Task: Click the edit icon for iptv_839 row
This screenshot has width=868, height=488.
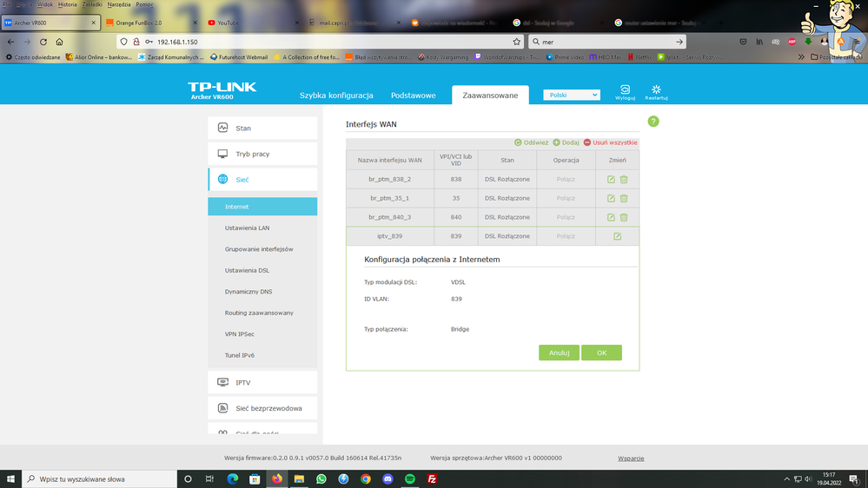Action: click(617, 236)
